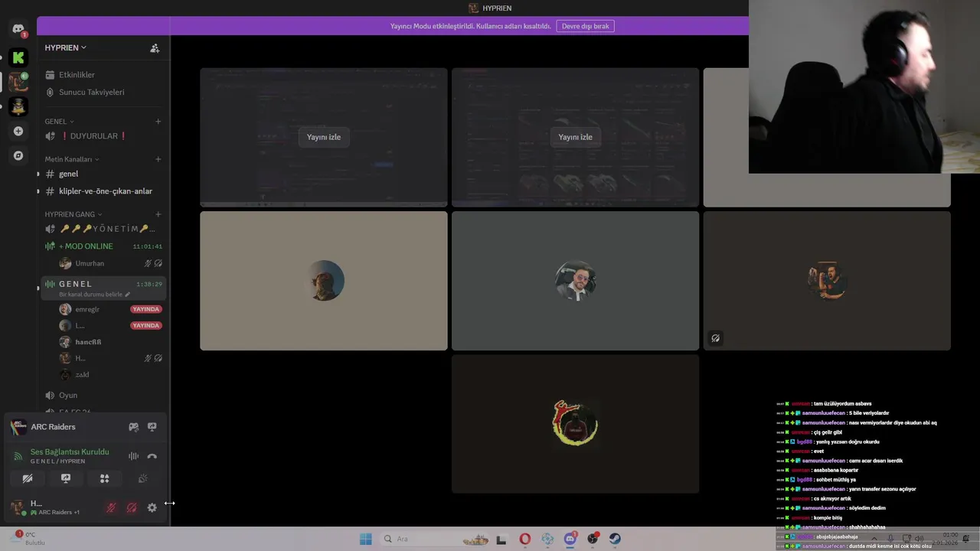Open the DUYURULAR announcement channel
The image size is (980, 551).
(103, 136)
